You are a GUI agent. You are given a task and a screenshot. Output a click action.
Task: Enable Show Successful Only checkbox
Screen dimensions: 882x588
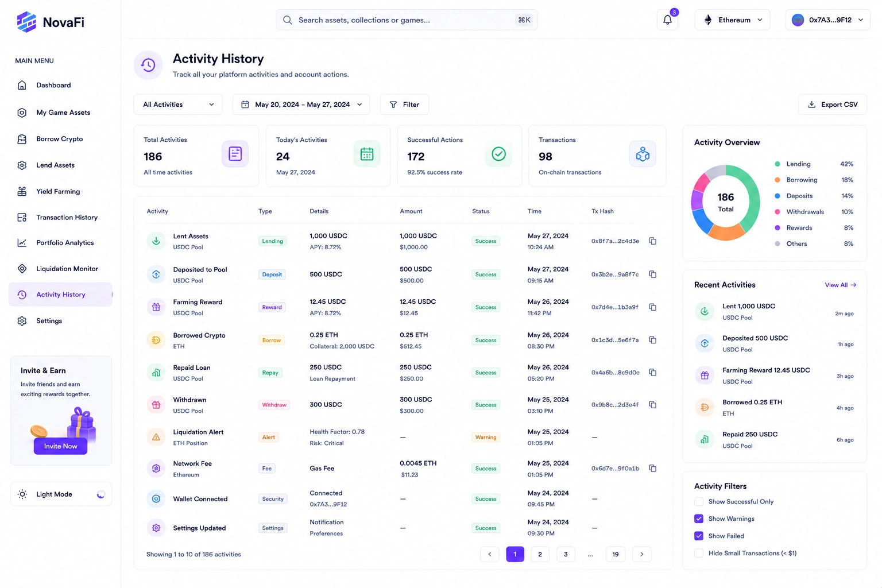tap(699, 502)
